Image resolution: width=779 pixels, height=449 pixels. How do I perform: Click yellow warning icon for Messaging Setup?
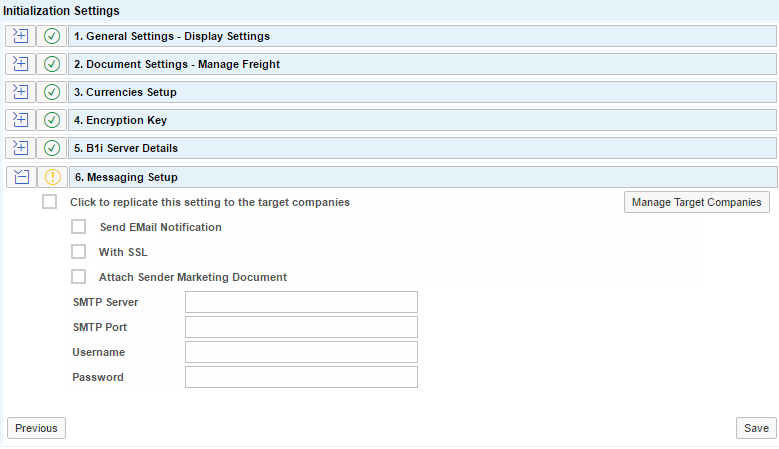[x=52, y=177]
